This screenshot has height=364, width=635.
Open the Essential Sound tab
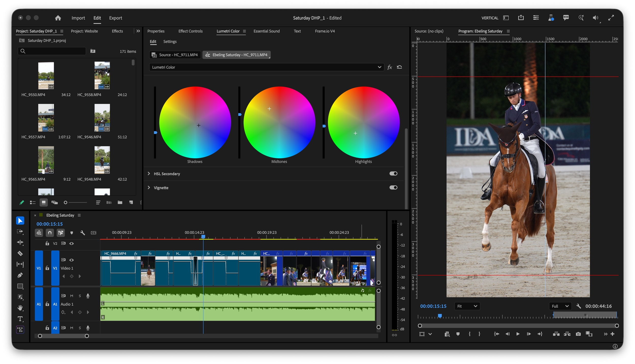[x=266, y=31]
